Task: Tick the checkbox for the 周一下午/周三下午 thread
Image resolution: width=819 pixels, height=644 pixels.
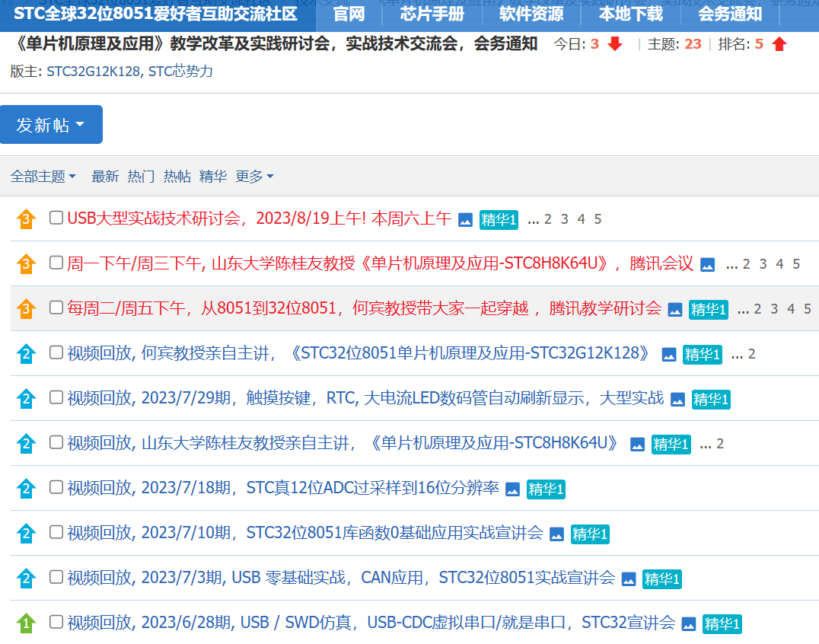Action: (56, 263)
